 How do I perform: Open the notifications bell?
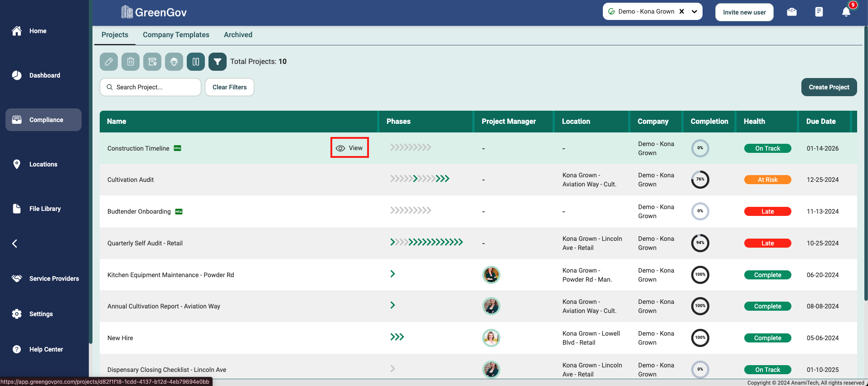point(846,12)
